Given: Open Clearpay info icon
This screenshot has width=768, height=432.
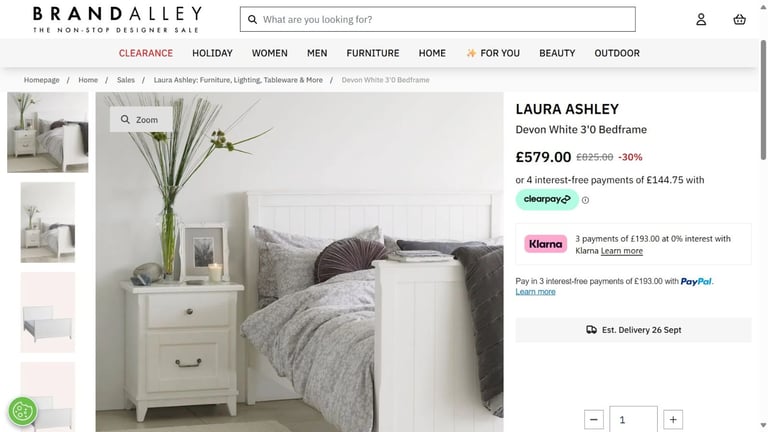Looking at the screenshot, I should tap(585, 200).
